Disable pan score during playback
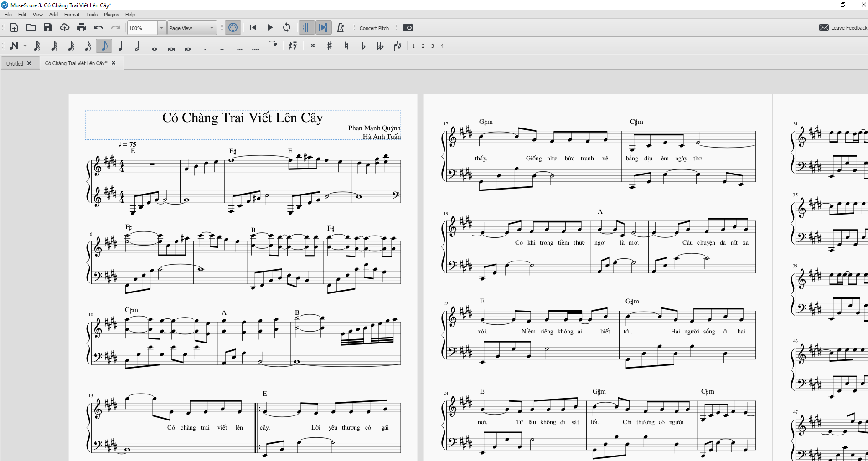The width and height of the screenshot is (868, 461). (x=323, y=28)
